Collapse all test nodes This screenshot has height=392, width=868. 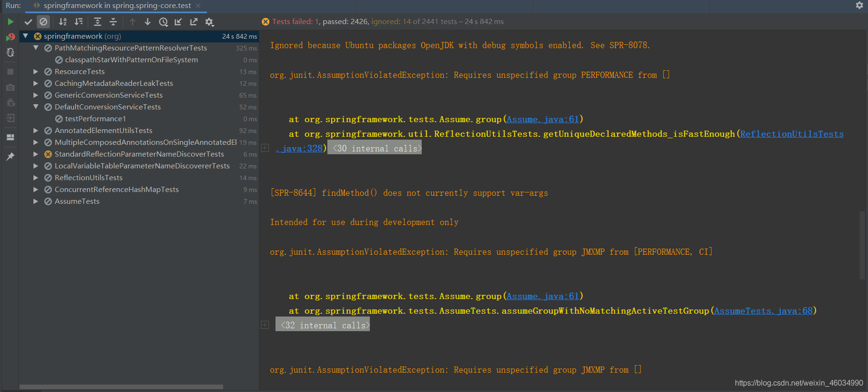113,22
